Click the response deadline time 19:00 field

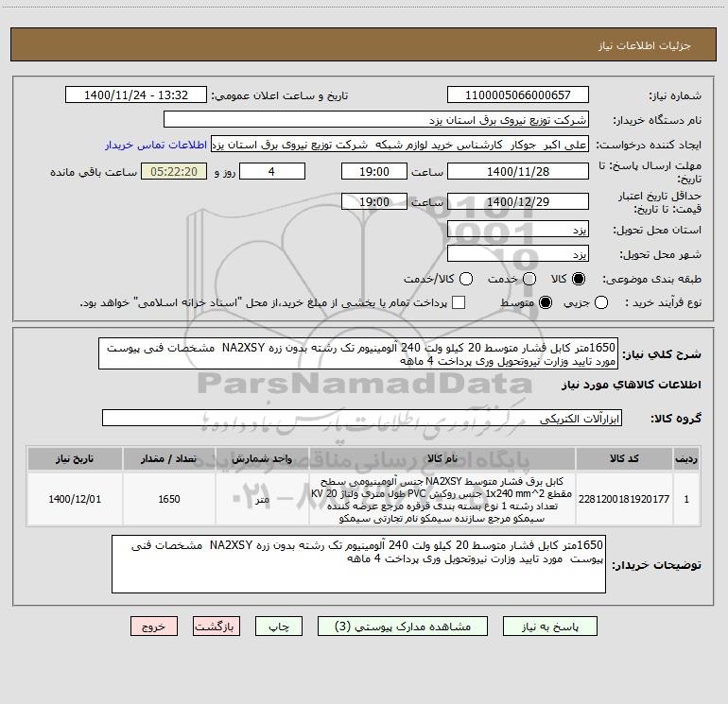(x=374, y=171)
